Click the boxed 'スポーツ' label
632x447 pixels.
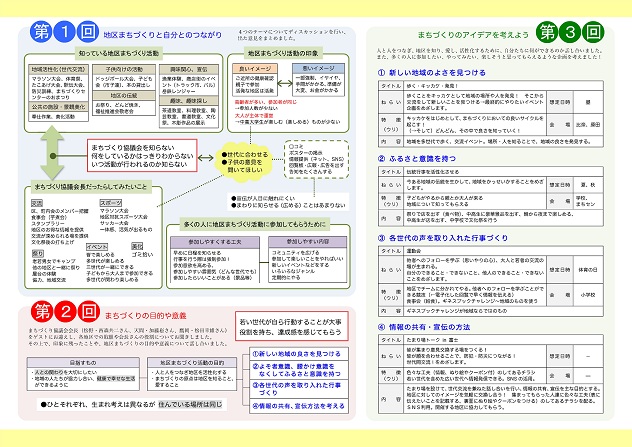tap(110, 203)
